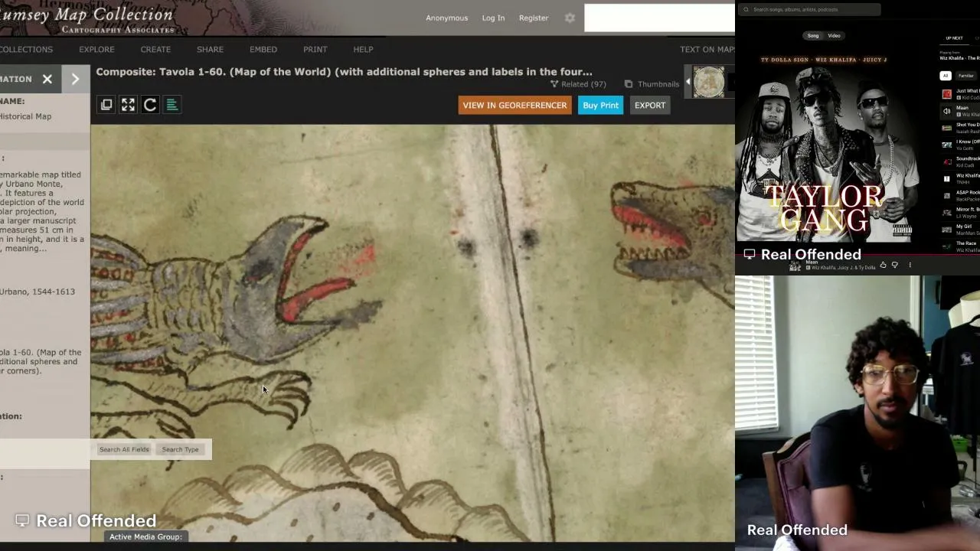
Task: Open the settings gear next to Register
Action: click(570, 18)
